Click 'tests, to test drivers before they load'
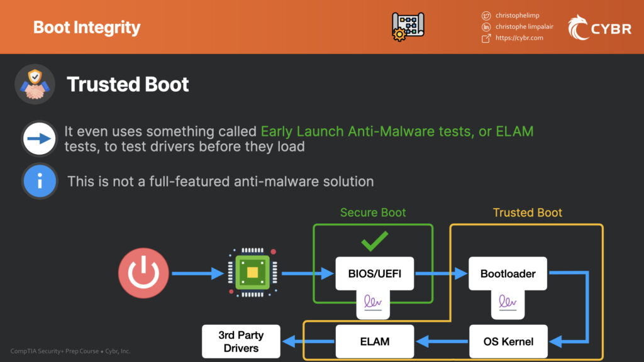644x362 pixels. click(x=184, y=146)
